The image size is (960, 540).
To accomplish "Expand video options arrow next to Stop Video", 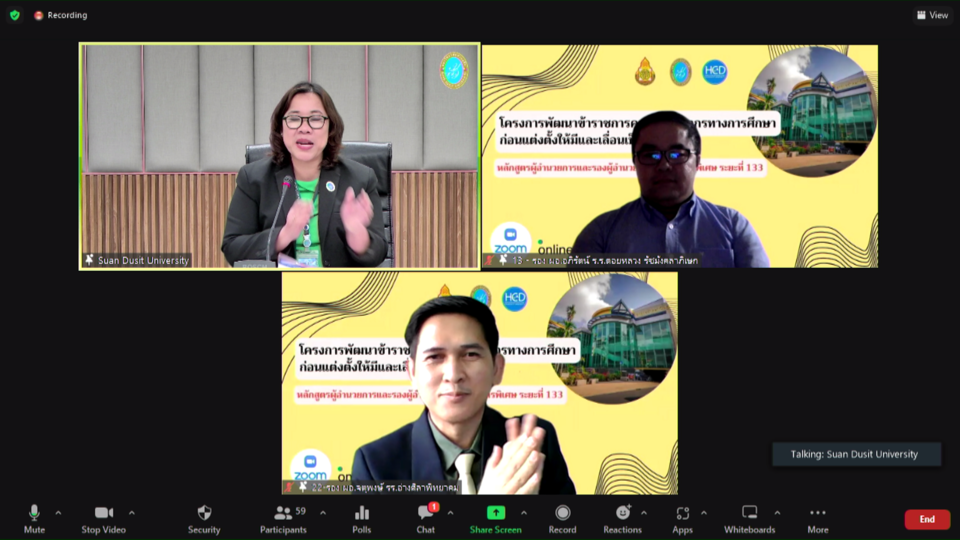I will click(131, 513).
